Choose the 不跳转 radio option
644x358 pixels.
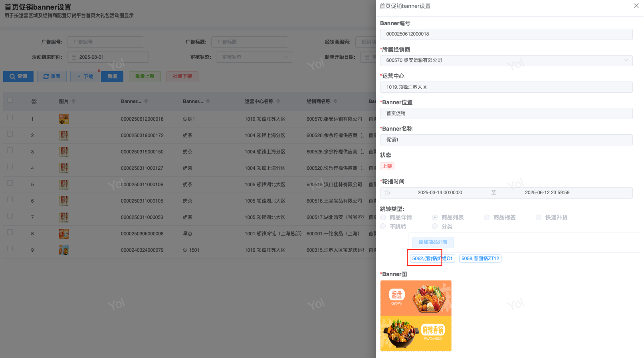[383, 227]
